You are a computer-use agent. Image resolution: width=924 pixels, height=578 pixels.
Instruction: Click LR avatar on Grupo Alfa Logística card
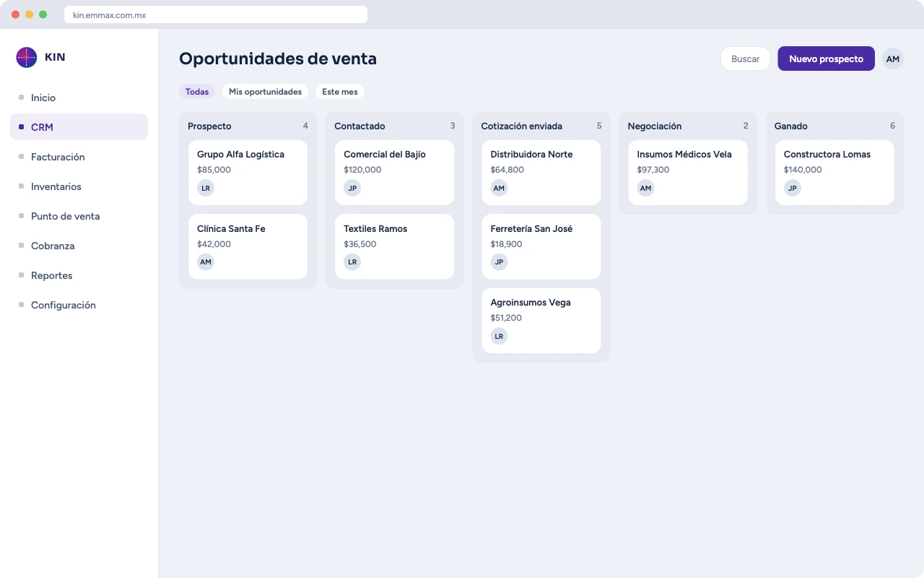pos(206,188)
